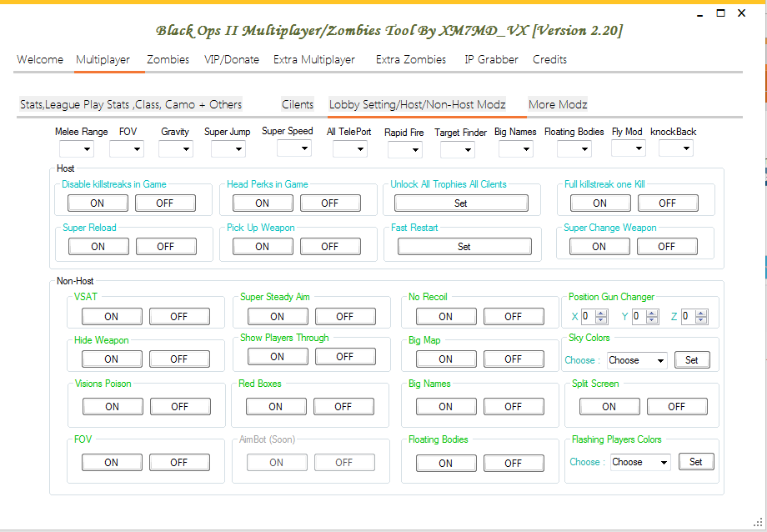
Task: Click the X position value field
Action: (588, 317)
